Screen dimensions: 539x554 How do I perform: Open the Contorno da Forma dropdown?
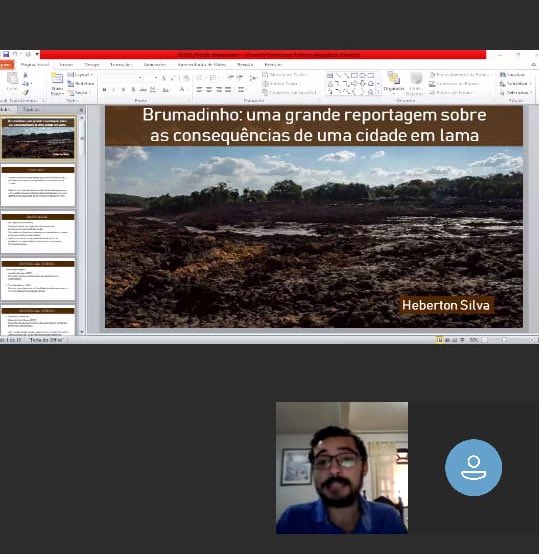(455, 84)
